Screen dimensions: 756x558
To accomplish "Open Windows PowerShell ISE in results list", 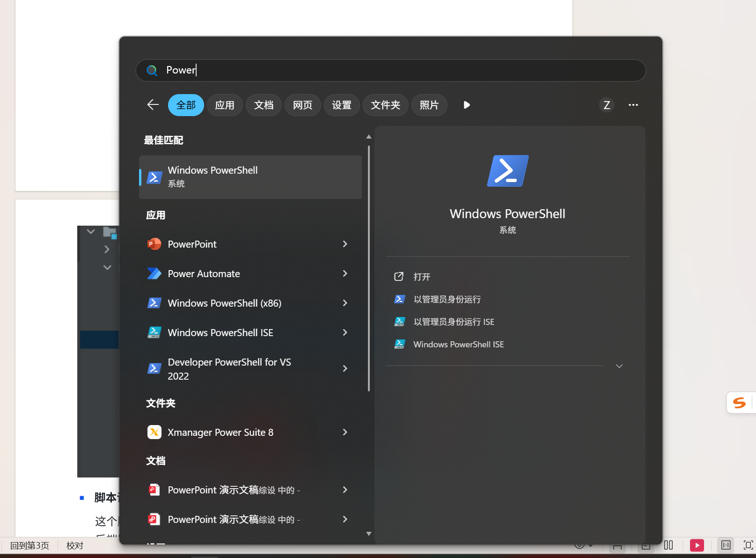I will (x=250, y=332).
